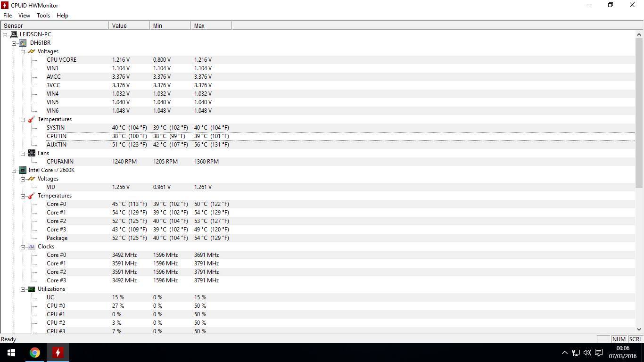Collapse the Utilizations group
The height and width of the screenshot is (362, 644).
click(23, 289)
